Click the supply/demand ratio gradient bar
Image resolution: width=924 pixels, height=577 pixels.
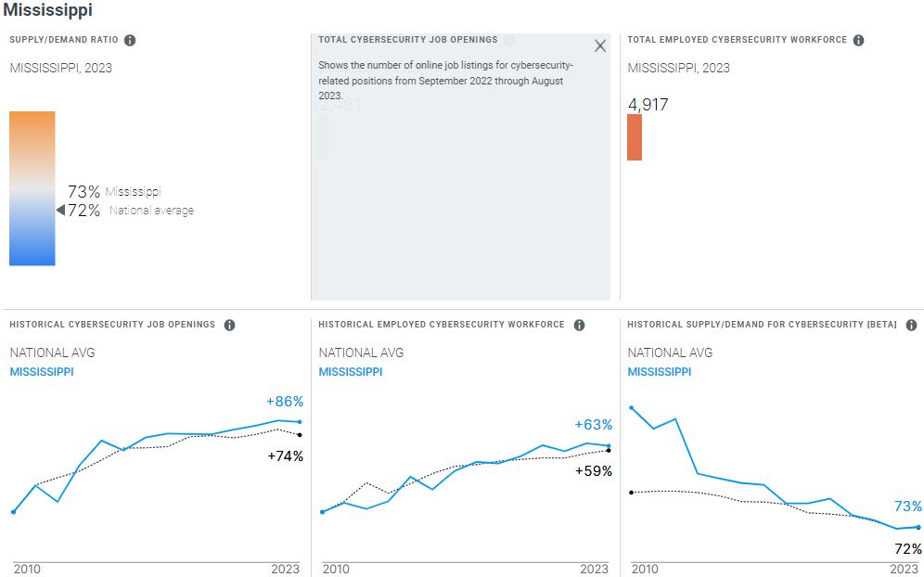pos(32,188)
